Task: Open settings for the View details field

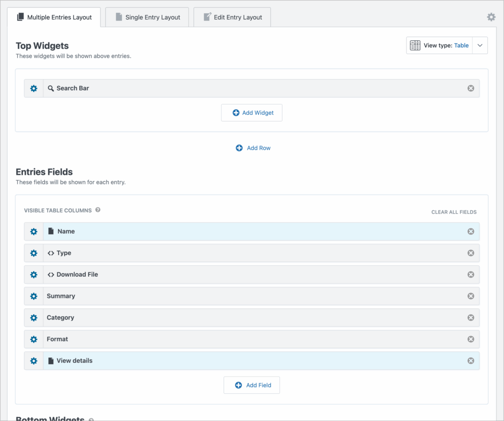Action: pos(33,360)
